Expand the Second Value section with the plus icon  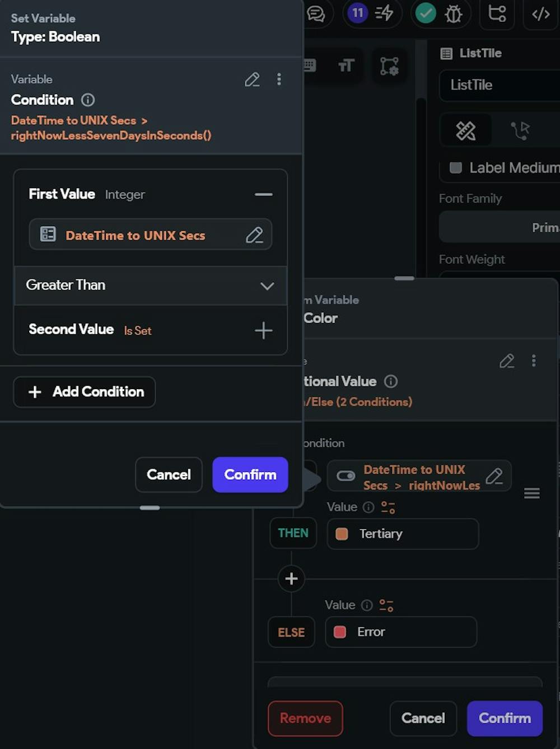[263, 330]
